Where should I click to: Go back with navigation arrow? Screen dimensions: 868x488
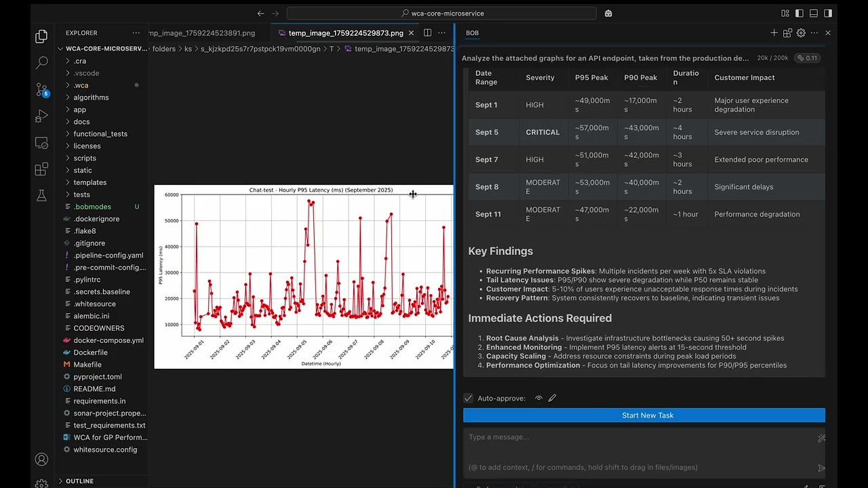click(x=260, y=13)
